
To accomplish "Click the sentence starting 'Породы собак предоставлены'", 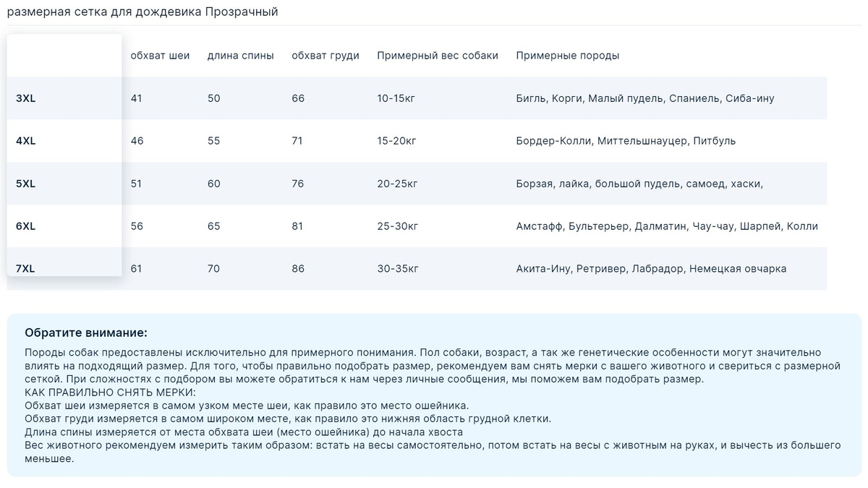I will (221, 353).
